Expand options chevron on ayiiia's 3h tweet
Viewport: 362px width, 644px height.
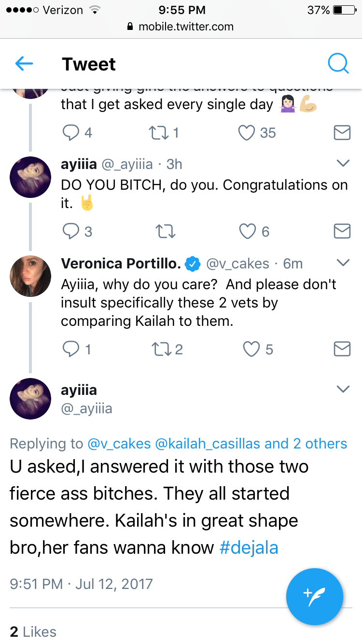343,164
